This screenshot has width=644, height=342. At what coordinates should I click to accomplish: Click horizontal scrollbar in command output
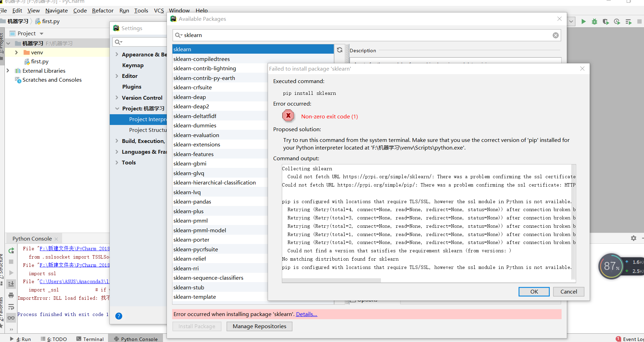click(331, 280)
